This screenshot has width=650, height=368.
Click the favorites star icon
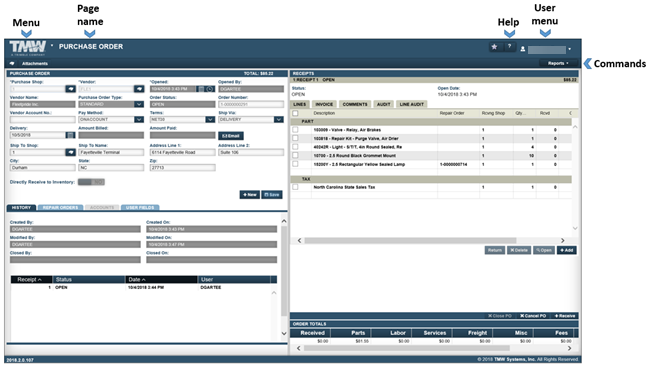click(495, 47)
